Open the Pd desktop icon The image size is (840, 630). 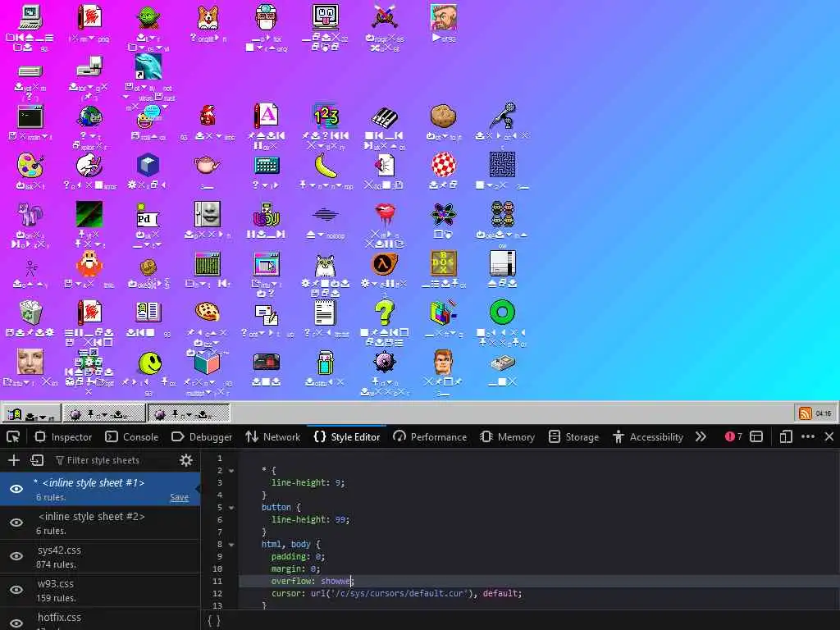pos(147,216)
